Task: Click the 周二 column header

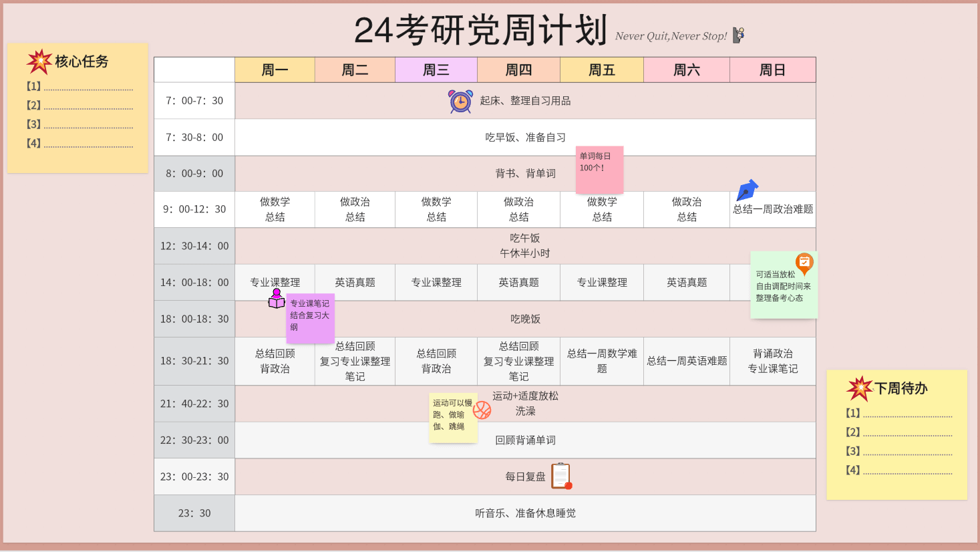Action: tap(355, 70)
